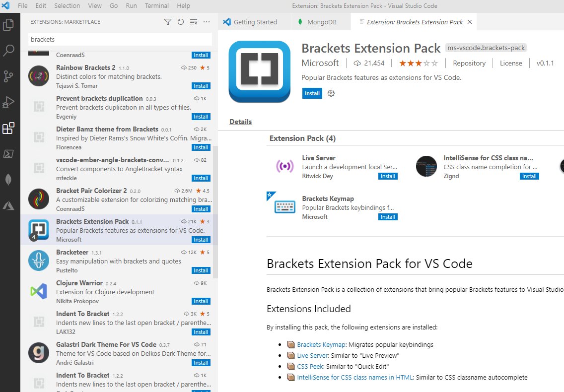Install the Brackets Extension Pack from detail page
The image size is (564, 392).
(x=312, y=93)
